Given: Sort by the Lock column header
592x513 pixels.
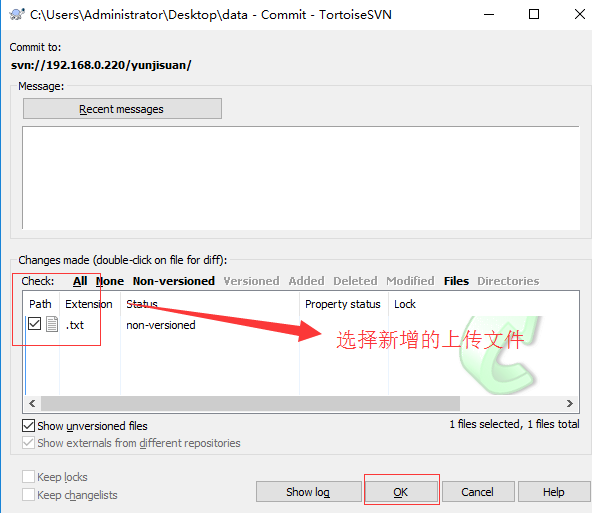Looking at the screenshot, I should (x=405, y=304).
